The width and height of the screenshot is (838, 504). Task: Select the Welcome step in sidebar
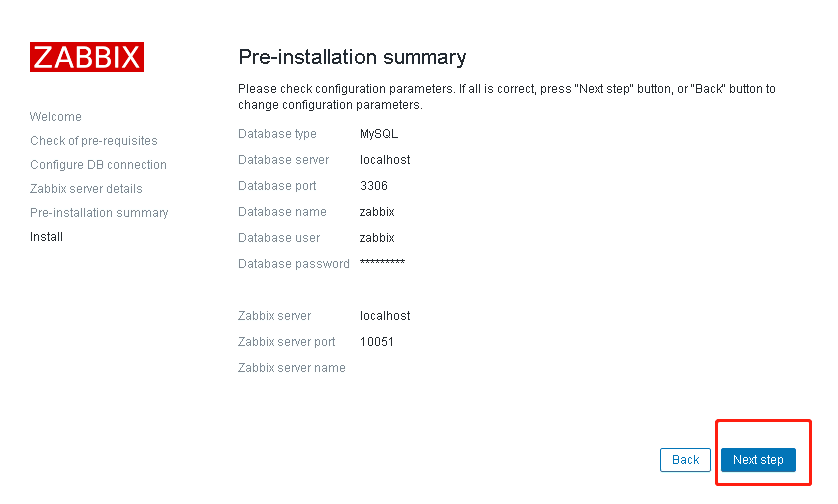[56, 117]
